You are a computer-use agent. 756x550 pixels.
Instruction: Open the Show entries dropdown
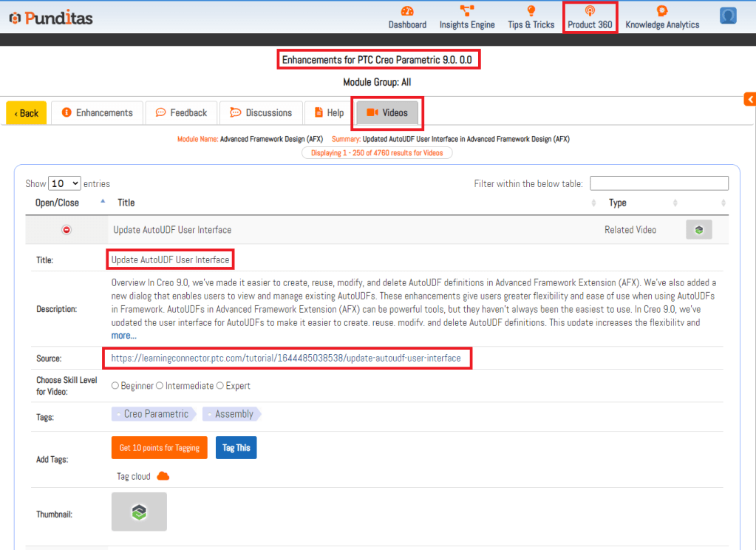click(64, 183)
